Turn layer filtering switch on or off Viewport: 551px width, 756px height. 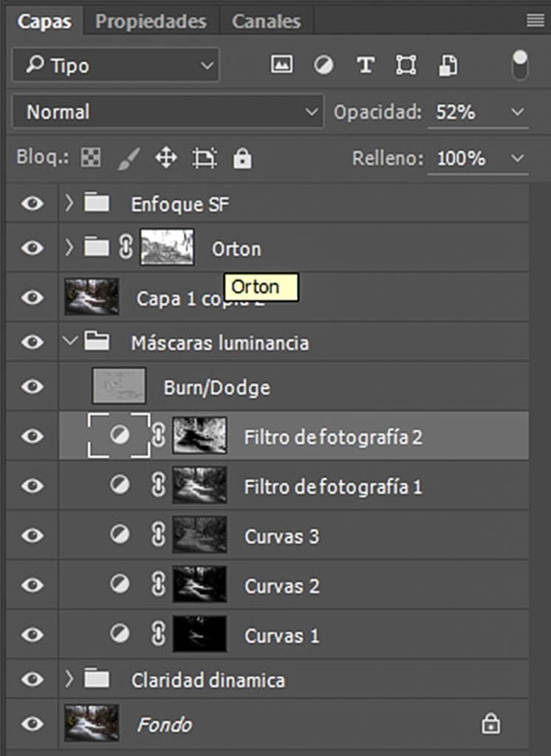[x=519, y=65]
